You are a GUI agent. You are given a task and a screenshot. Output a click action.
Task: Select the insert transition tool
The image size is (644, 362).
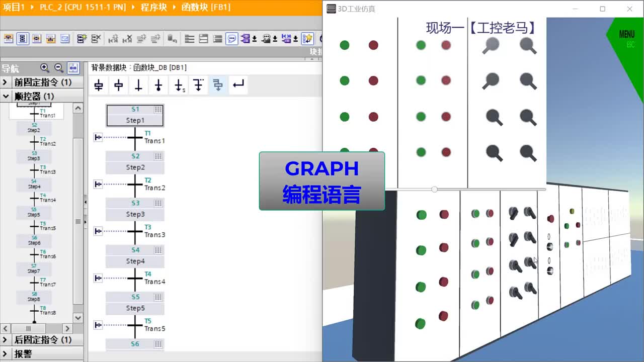138,85
